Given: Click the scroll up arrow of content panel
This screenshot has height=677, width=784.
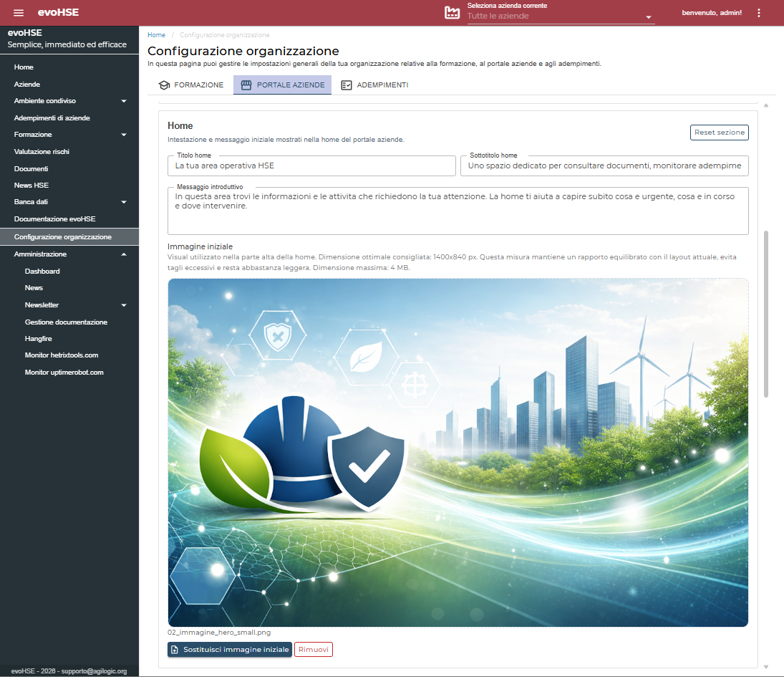Looking at the screenshot, I should click(766, 105).
